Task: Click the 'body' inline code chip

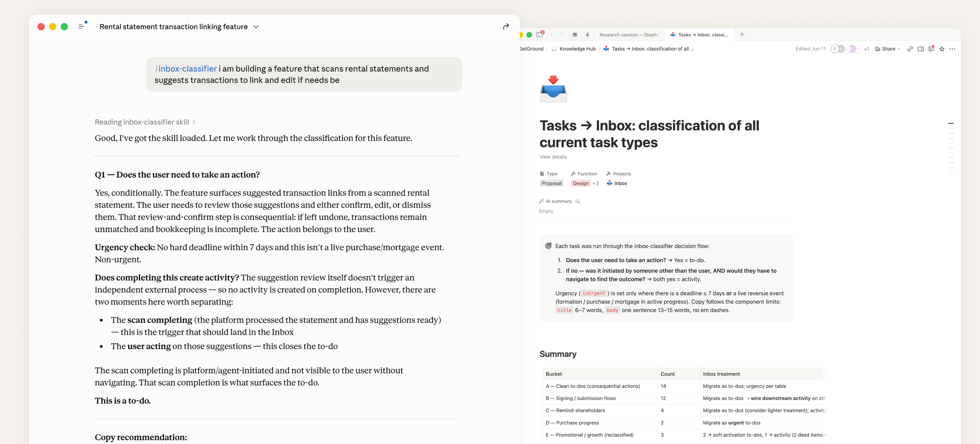Action: (612, 310)
